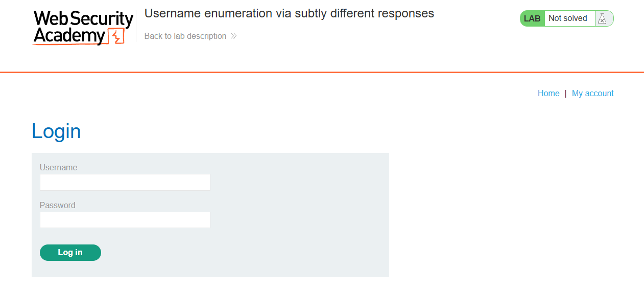
Task: Go to the Home page link
Action: (x=548, y=93)
